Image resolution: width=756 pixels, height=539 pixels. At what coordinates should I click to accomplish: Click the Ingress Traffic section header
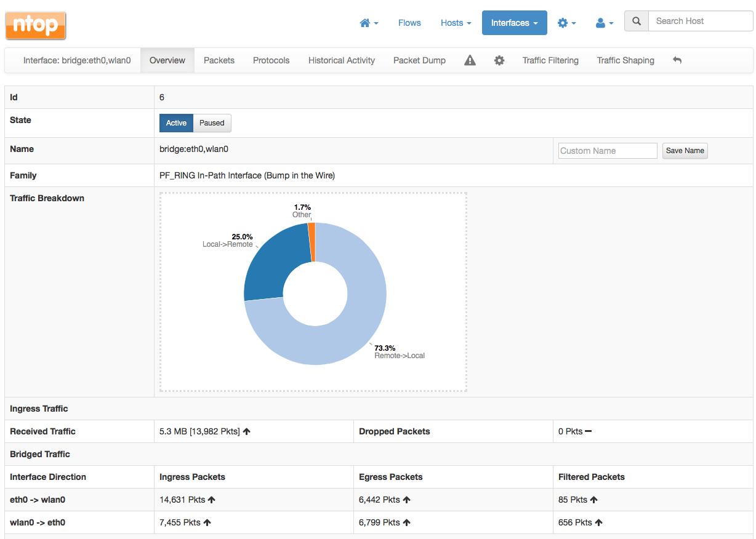39,409
